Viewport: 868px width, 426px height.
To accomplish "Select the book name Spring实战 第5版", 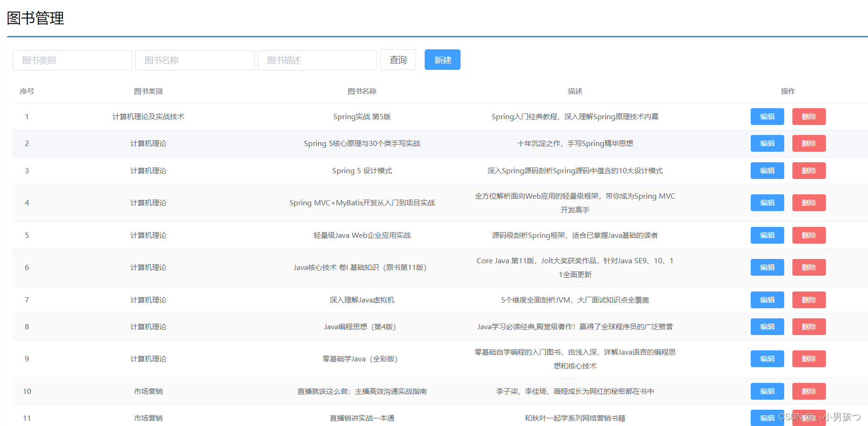I will click(362, 117).
